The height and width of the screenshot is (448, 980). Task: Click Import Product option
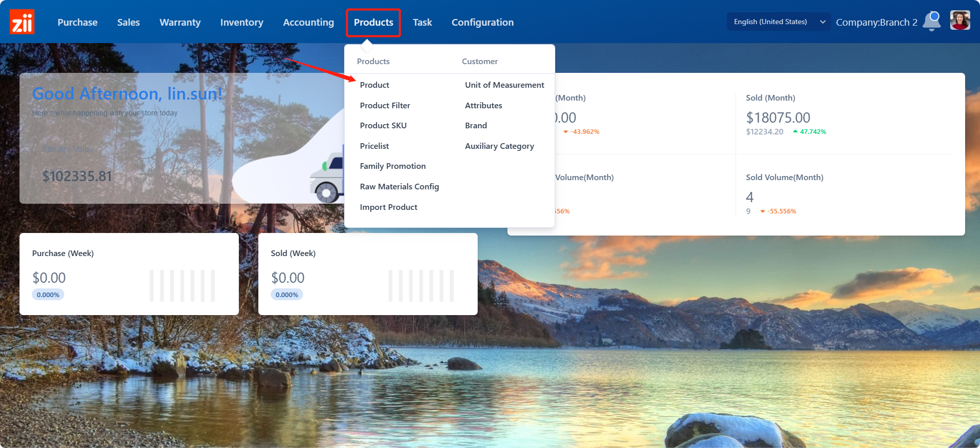388,207
